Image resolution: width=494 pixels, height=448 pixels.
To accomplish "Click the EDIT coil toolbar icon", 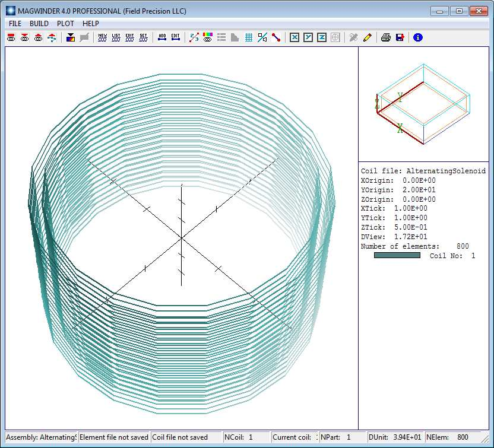I will coord(129,37).
